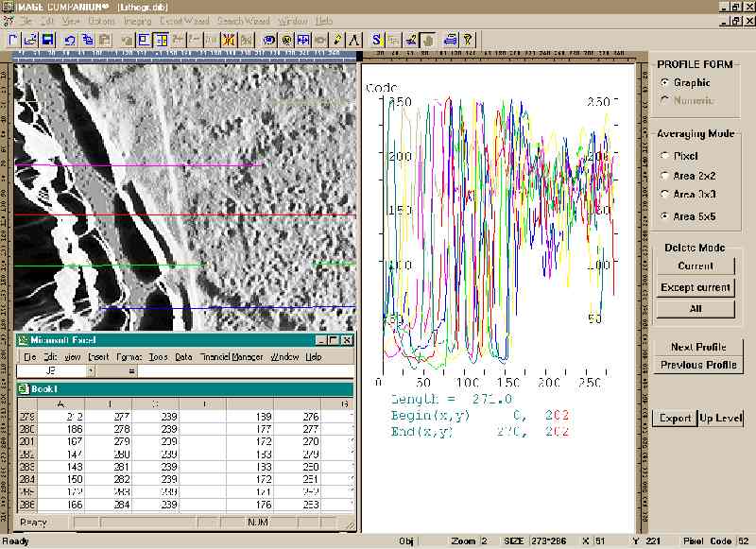Open the Data menu in Excel
This screenshot has height=549, width=756.
[x=183, y=357]
